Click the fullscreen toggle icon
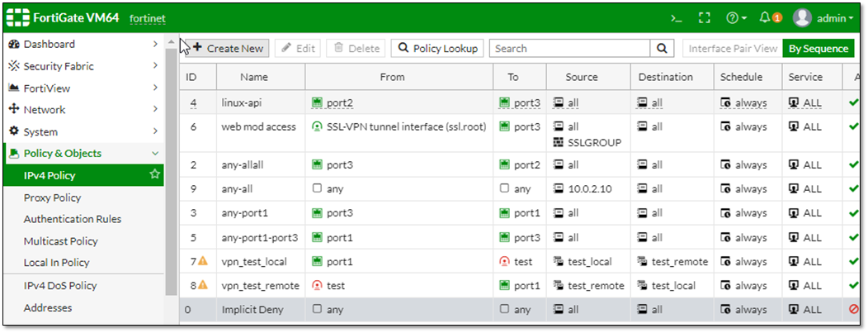The width and height of the screenshot is (868, 333). tap(704, 18)
